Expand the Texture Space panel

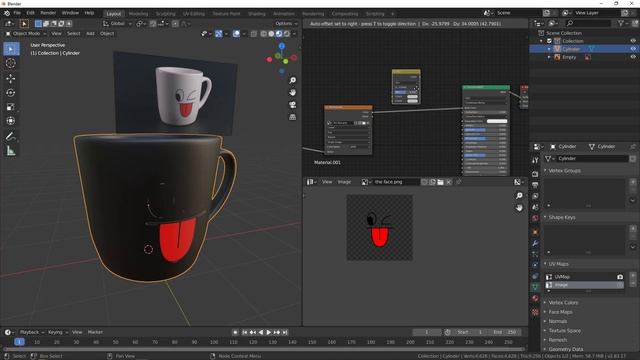coord(564,331)
